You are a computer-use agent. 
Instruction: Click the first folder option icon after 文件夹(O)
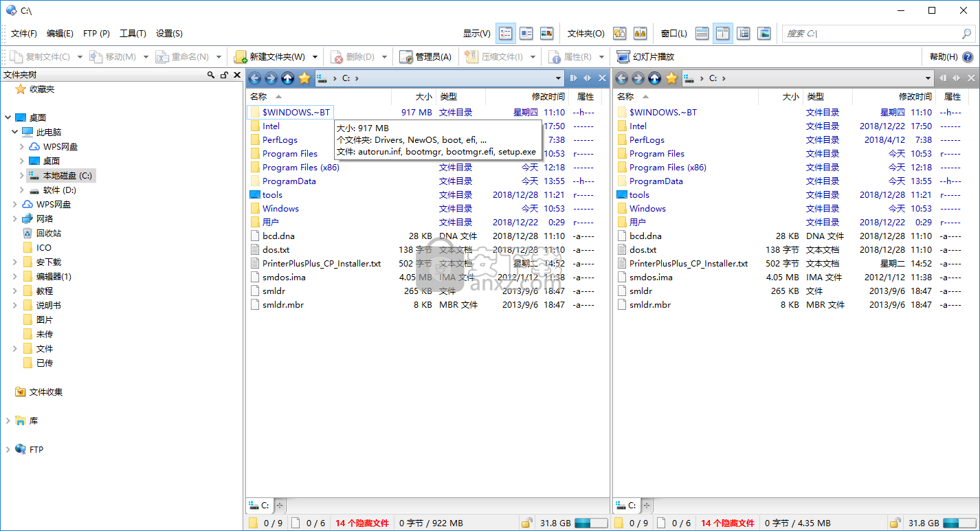619,33
